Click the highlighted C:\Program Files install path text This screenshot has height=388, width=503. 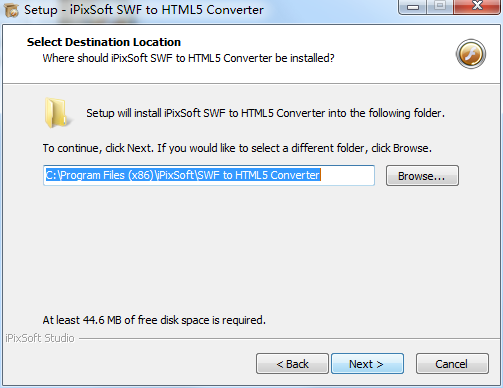183,175
